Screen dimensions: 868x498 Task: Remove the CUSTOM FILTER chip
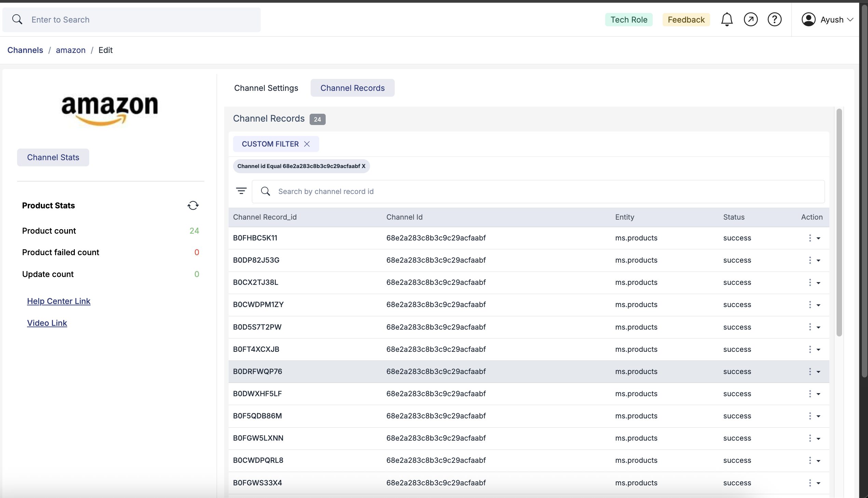pyautogui.click(x=307, y=144)
